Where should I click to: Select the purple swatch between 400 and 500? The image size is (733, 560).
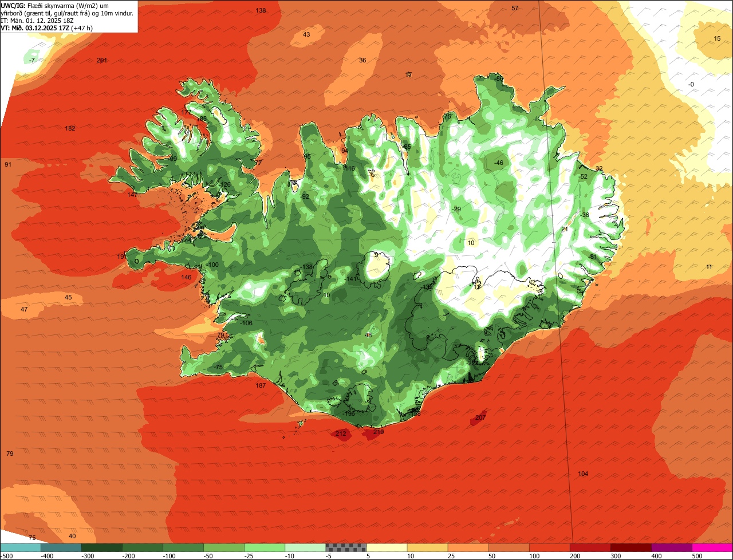[x=672, y=547]
